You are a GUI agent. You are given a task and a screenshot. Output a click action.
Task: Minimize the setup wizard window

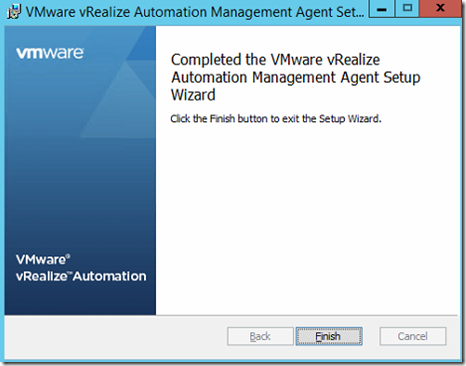click(382, 9)
